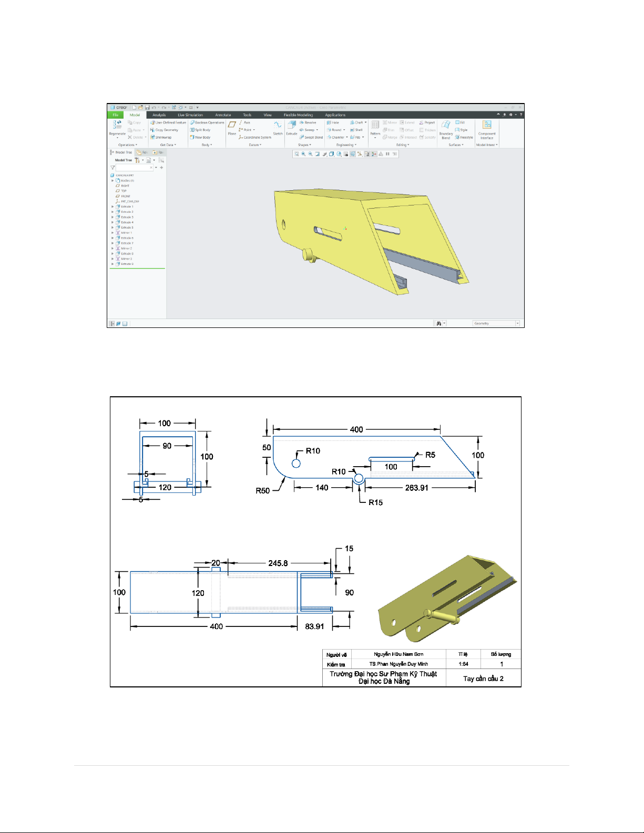Viewport: 644px width, 833px height.
Task: Expand the Extrude 1 feature node
Action: click(113, 207)
